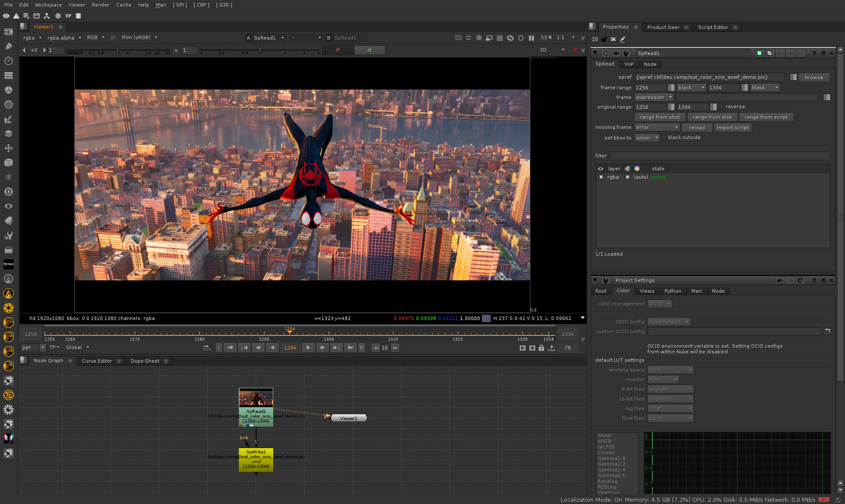Viewport: 845px width, 504px height.
Task: Click the range from script button
Action: coord(766,117)
